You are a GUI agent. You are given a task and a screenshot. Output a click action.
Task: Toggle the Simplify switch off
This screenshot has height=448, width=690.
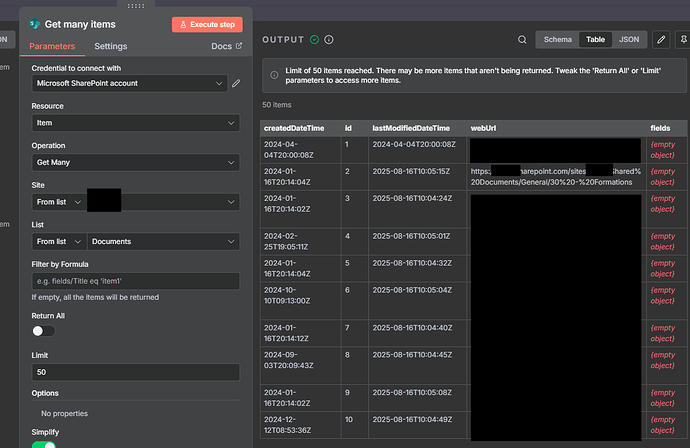tap(43, 443)
